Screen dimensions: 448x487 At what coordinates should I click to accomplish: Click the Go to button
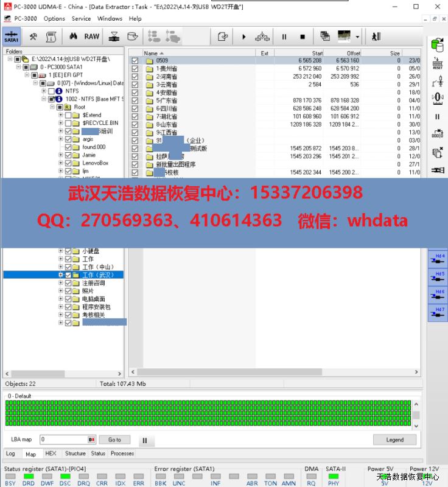[x=114, y=440]
